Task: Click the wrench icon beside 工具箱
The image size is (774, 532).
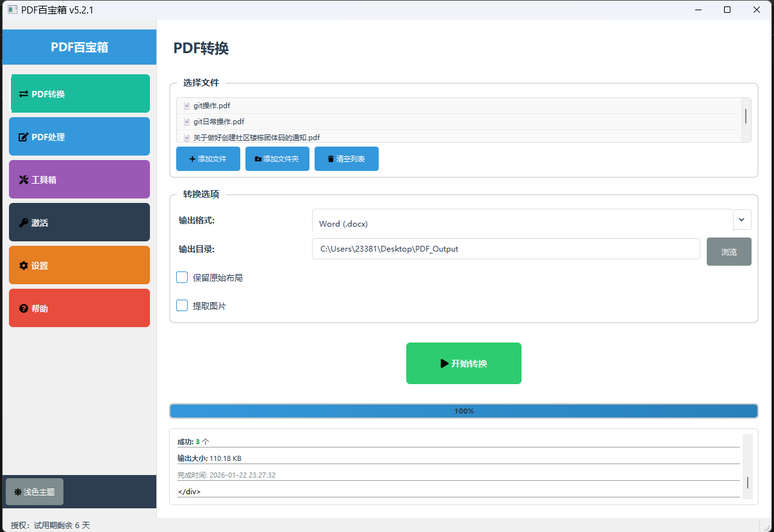Action: point(24,180)
